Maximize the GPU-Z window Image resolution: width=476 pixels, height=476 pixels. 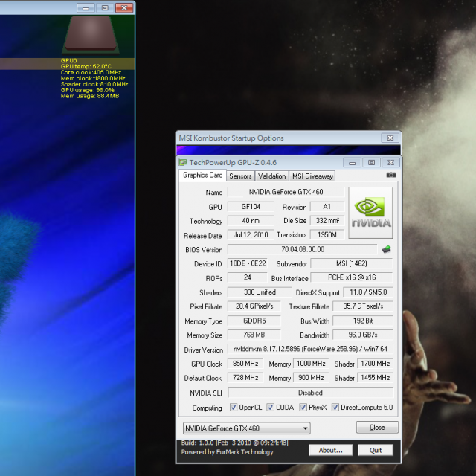(x=371, y=163)
